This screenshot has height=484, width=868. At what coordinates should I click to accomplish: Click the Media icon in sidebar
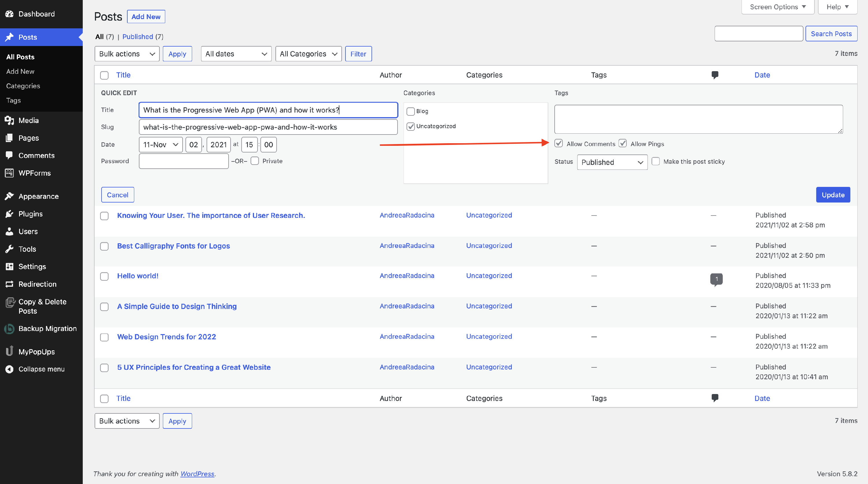click(x=10, y=120)
